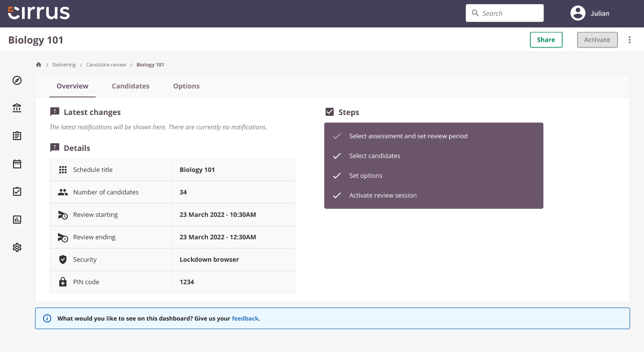Click the Select candidates step text
Image resolution: width=644 pixels, height=352 pixels.
pos(375,156)
